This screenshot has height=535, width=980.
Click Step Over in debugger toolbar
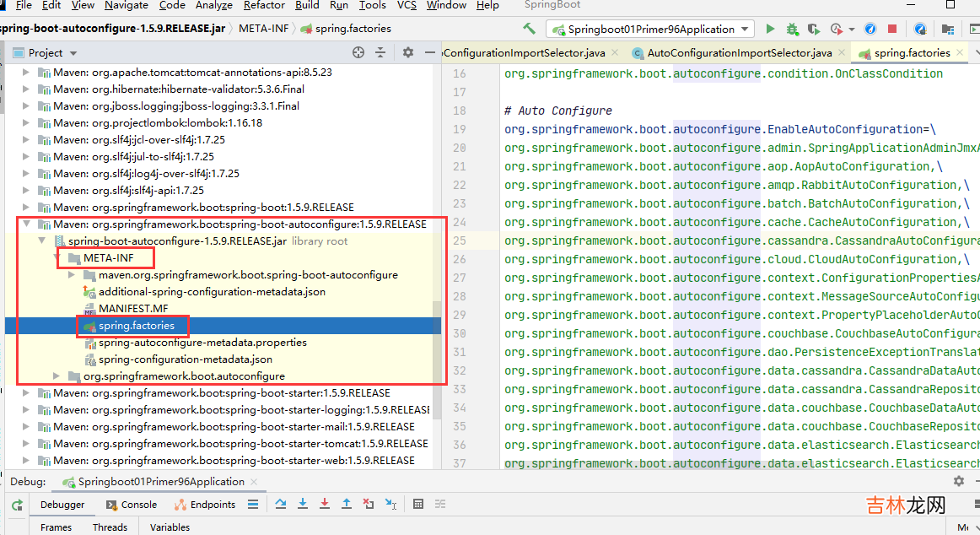pyautogui.click(x=281, y=504)
